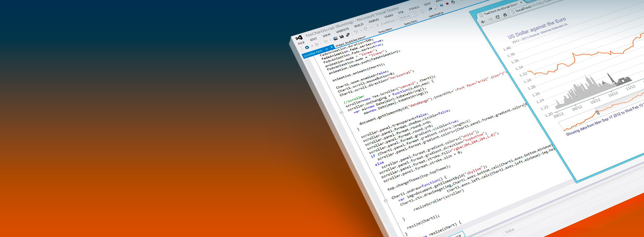
Task: Click the Navigate Forward toolbar icon
Action: point(317,45)
